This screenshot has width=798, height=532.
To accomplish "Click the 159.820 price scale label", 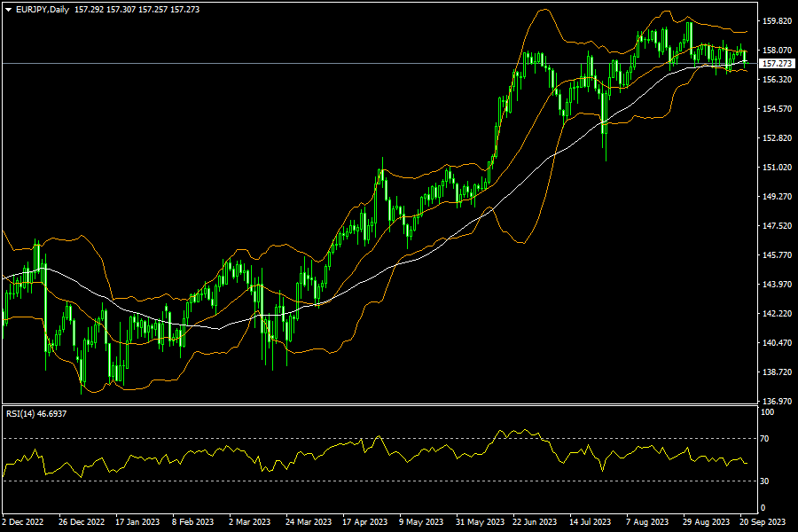I will pos(777,21).
